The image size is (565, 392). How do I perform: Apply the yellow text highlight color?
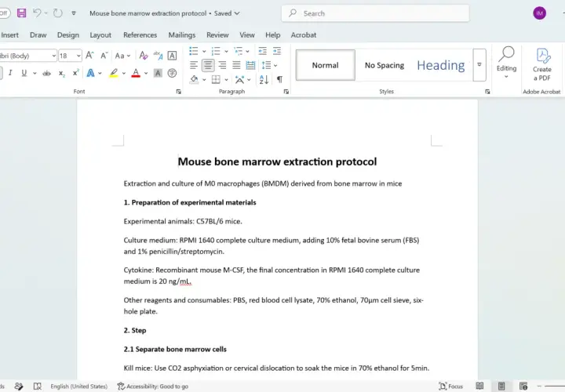click(114, 73)
